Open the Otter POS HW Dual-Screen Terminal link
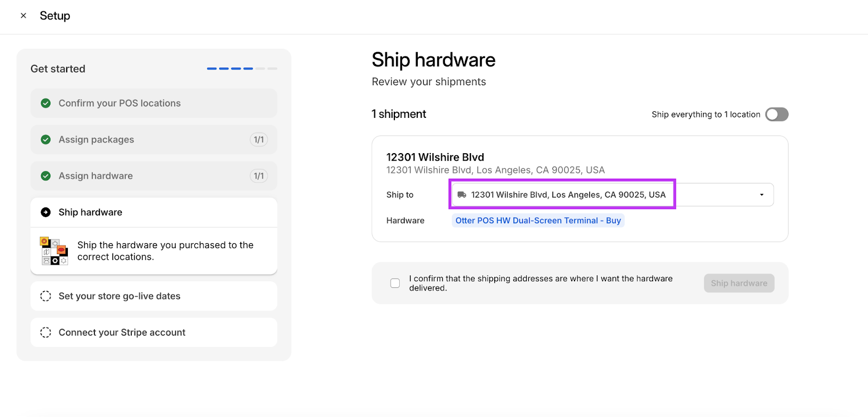Image resolution: width=868 pixels, height=417 pixels. [x=538, y=220]
